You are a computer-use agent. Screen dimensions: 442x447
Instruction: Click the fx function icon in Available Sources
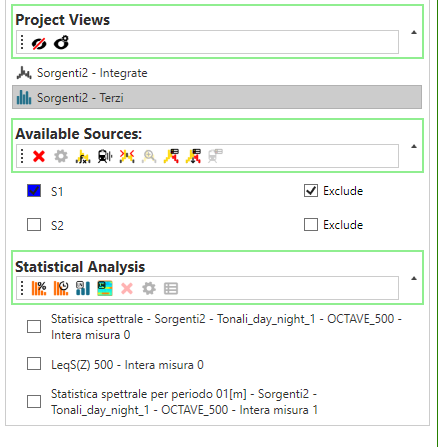click(83, 156)
